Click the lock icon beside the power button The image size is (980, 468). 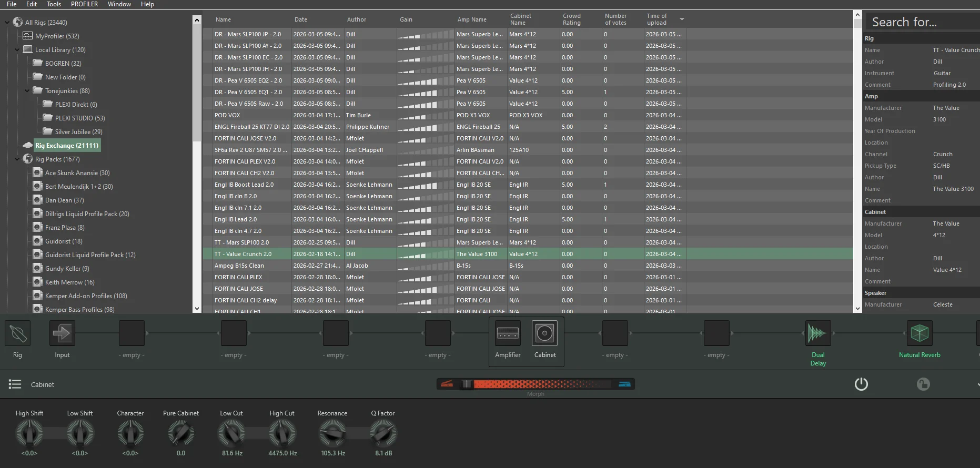[923, 384]
